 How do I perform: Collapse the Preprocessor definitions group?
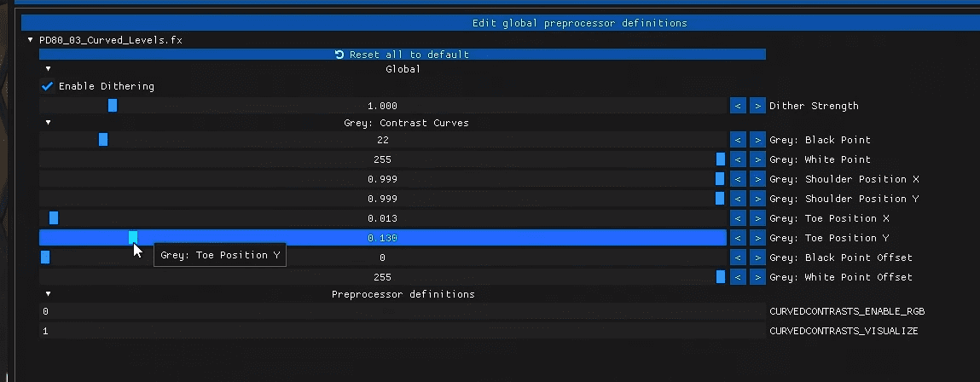48,294
